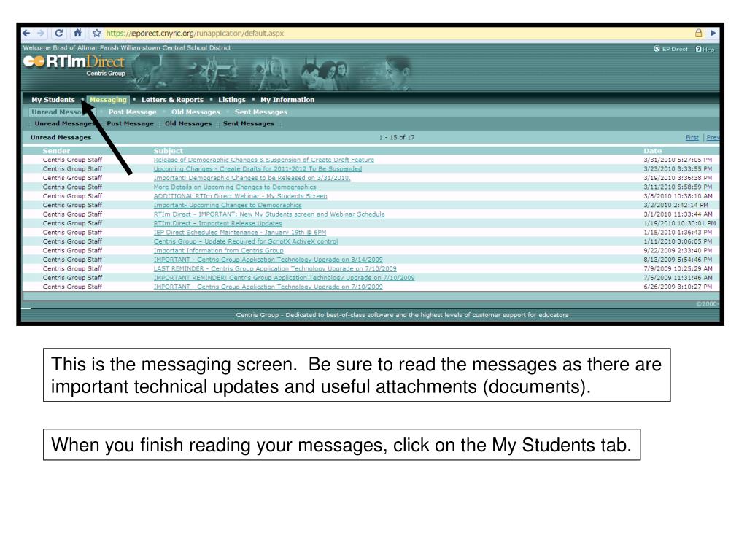
Task: Click the Date column header
Action: click(x=653, y=150)
